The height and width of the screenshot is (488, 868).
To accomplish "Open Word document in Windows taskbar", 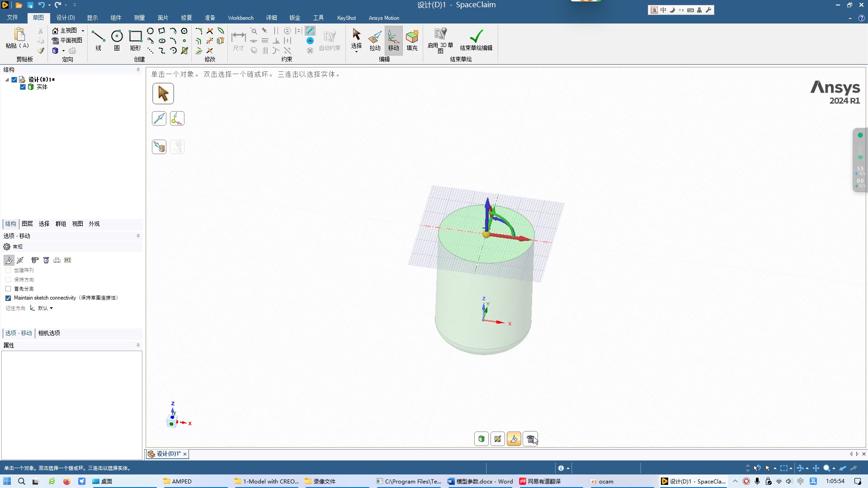I will (480, 481).
